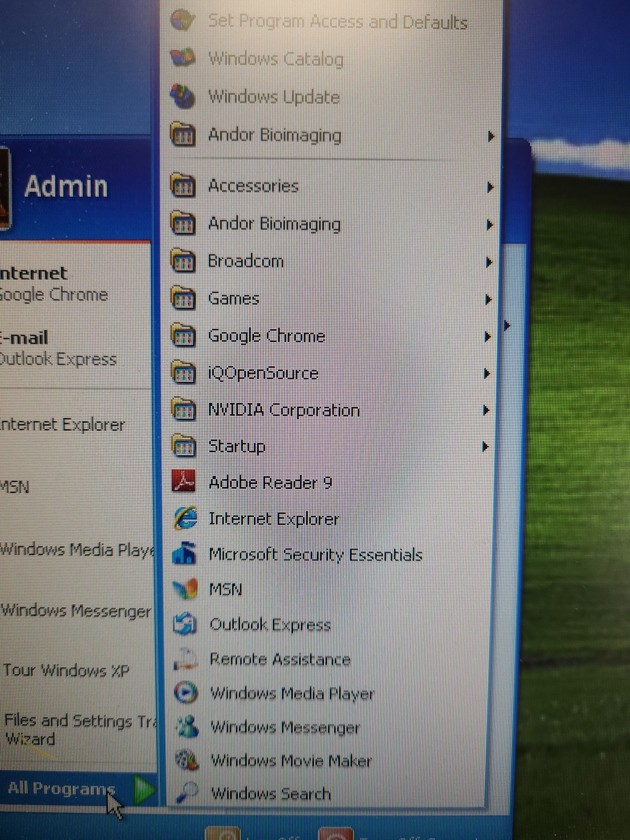
Task: Open Windows Movie Maker icon
Action: pos(187,760)
